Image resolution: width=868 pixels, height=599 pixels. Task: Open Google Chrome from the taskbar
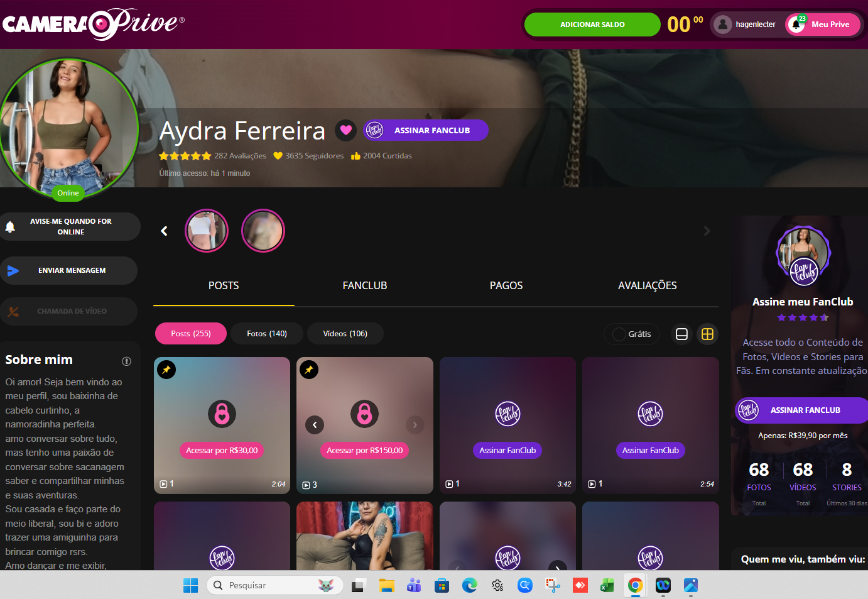coord(635,585)
